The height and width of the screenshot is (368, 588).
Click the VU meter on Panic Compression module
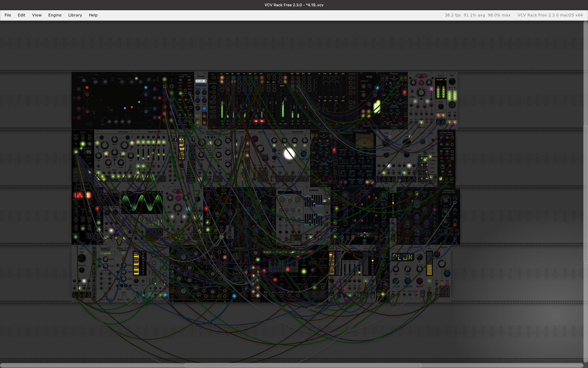[364, 141]
